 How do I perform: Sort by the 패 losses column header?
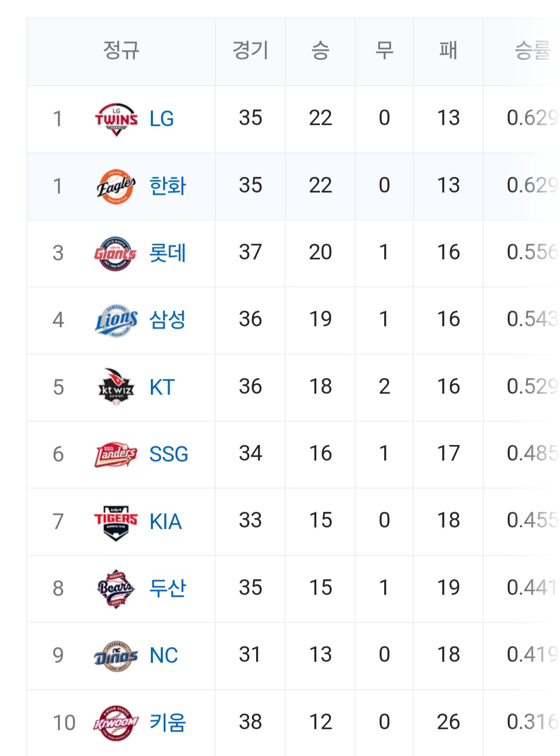click(449, 51)
